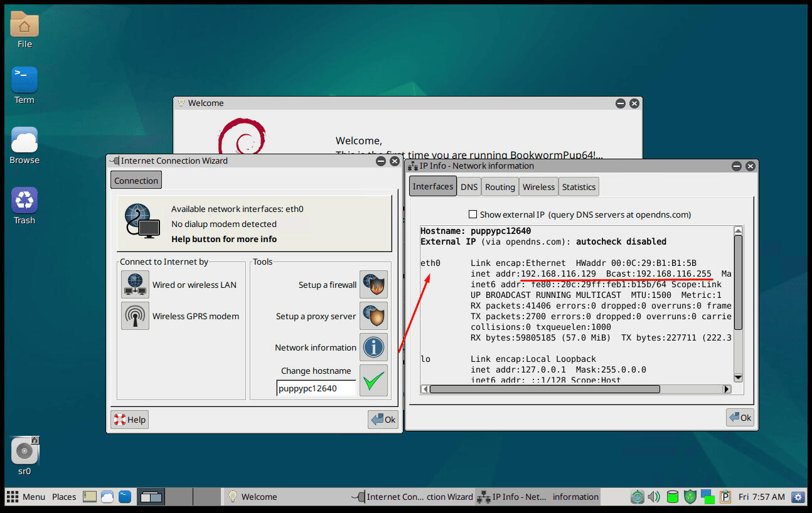This screenshot has height=513, width=812.
Task: Click the hostname text field
Action: click(316, 388)
